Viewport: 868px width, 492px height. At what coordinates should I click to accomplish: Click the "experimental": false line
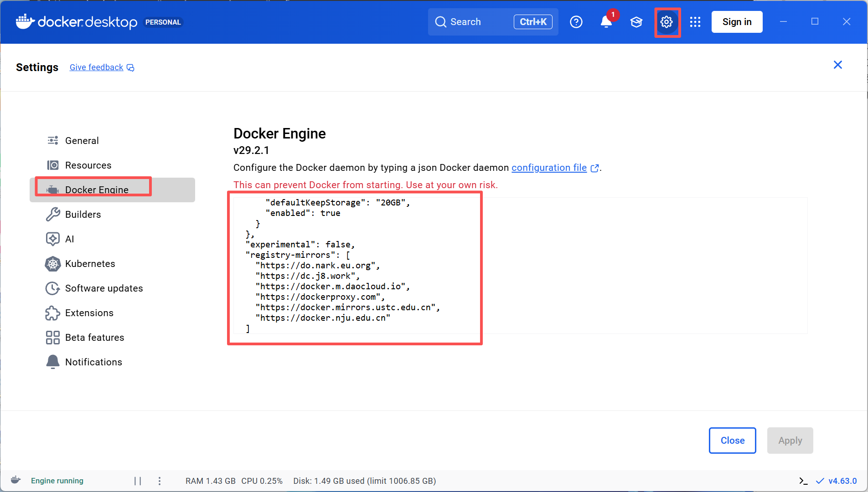[300, 245]
